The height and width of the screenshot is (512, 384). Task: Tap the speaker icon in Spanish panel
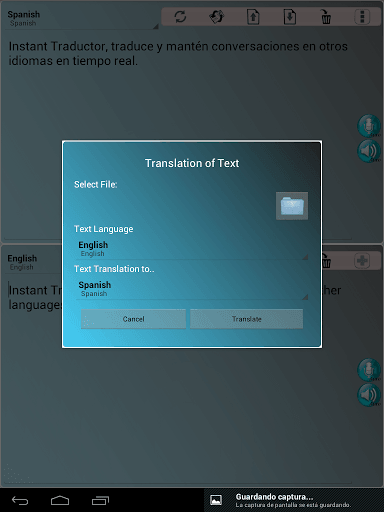click(369, 151)
